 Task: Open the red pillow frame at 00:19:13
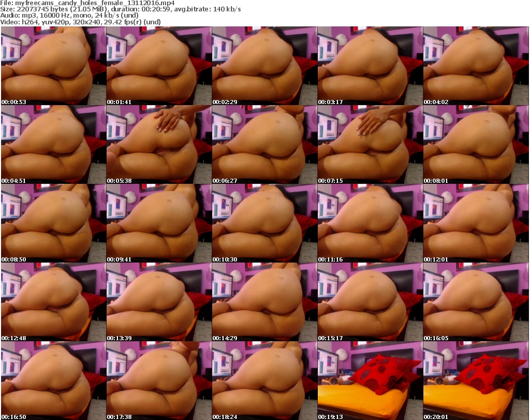[370, 381]
